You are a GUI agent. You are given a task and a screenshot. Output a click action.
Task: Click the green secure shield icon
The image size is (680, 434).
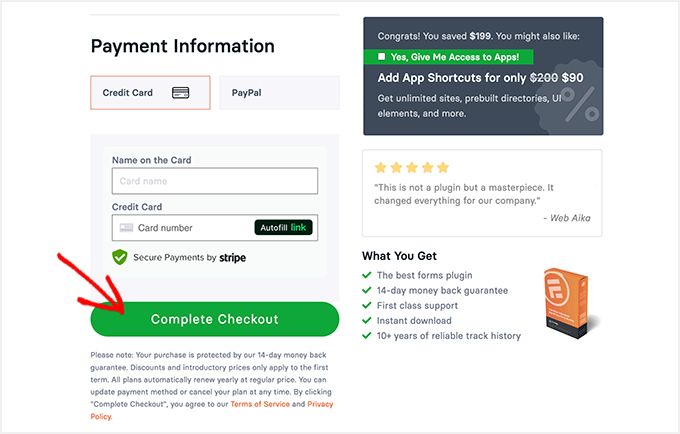(x=120, y=257)
